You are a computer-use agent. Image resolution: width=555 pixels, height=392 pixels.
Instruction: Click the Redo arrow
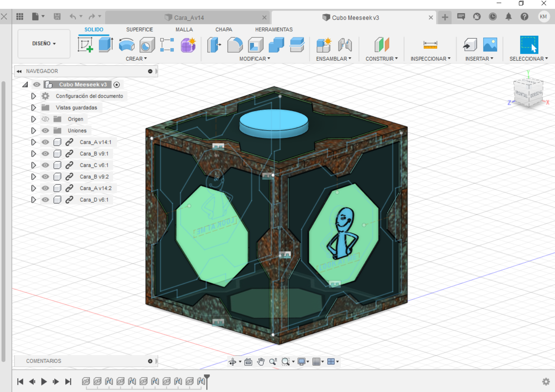pyautogui.click(x=92, y=17)
